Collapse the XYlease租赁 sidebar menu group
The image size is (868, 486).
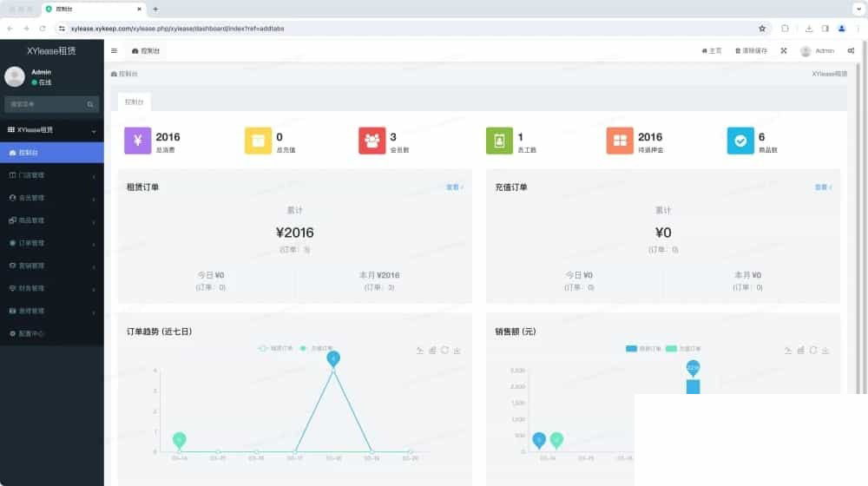click(x=52, y=130)
